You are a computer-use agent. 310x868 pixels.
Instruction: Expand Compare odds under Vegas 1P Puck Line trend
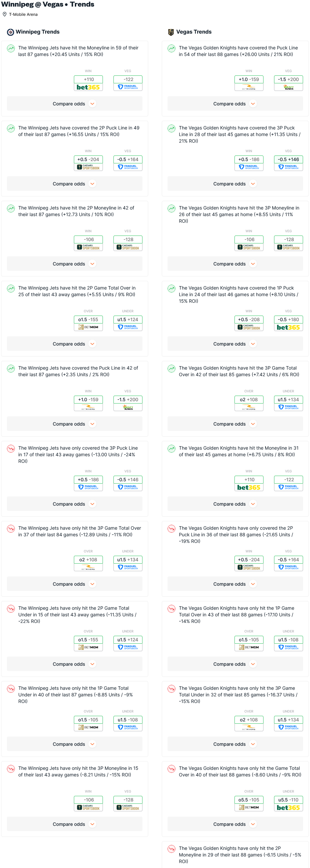235,344
